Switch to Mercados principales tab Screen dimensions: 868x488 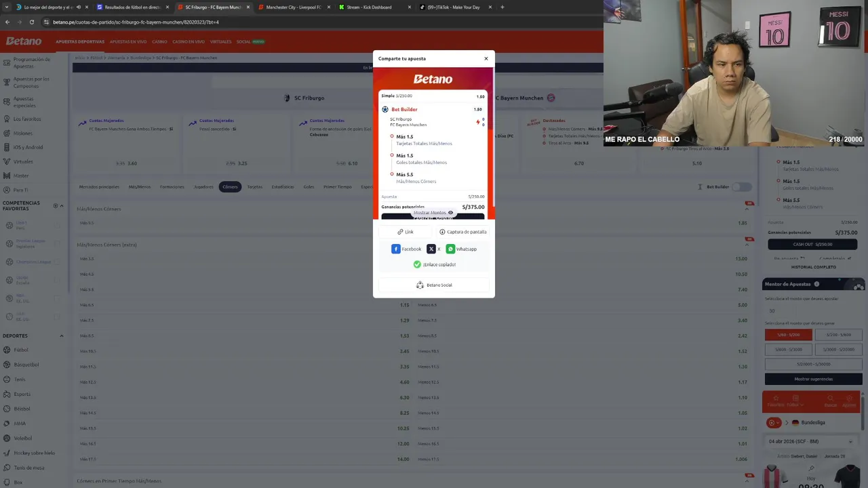pyautogui.click(x=99, y=186)
